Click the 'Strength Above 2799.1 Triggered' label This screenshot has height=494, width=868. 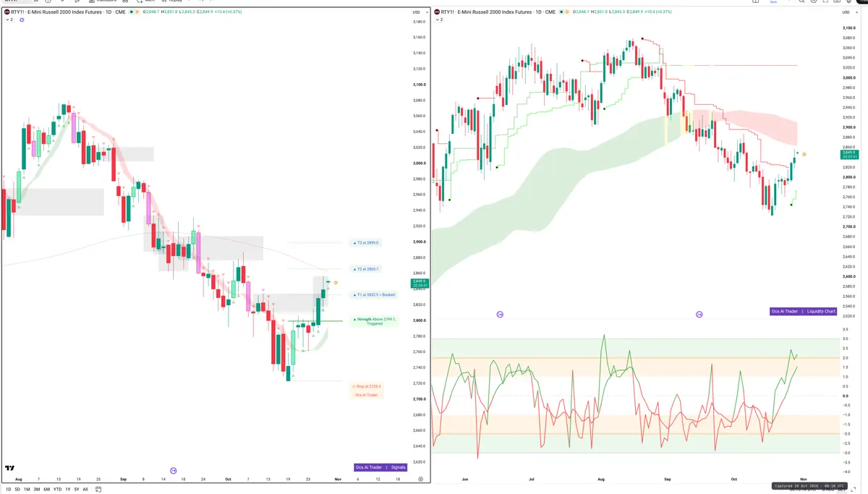tap(374, 321)
